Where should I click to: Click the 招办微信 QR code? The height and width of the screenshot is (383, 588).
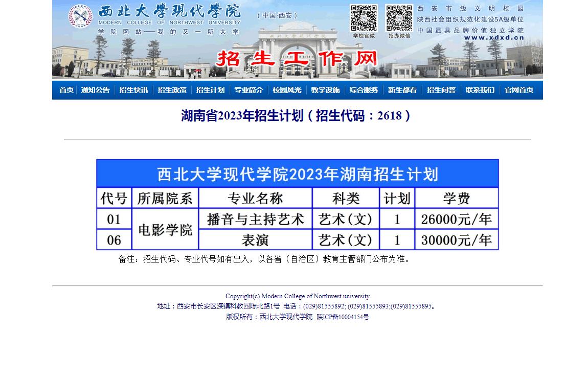[x=399, y=18]
